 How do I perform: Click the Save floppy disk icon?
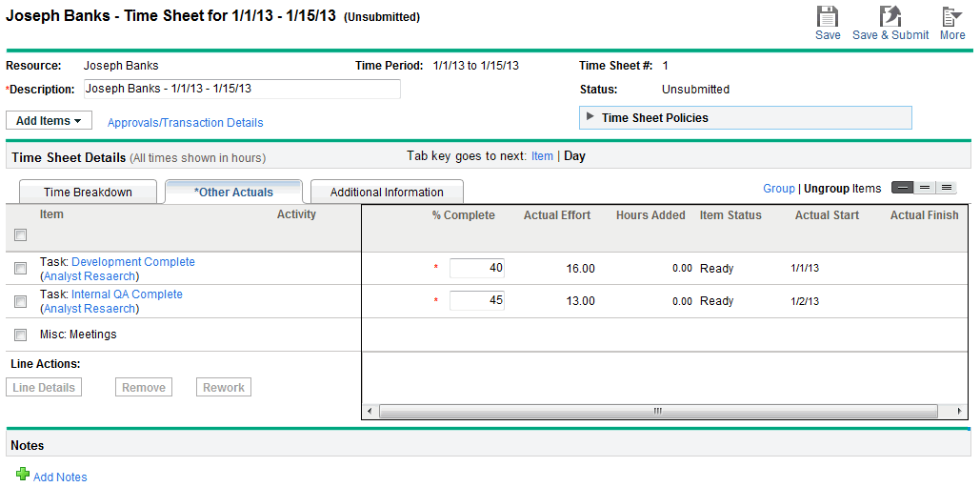pos(828,16)
